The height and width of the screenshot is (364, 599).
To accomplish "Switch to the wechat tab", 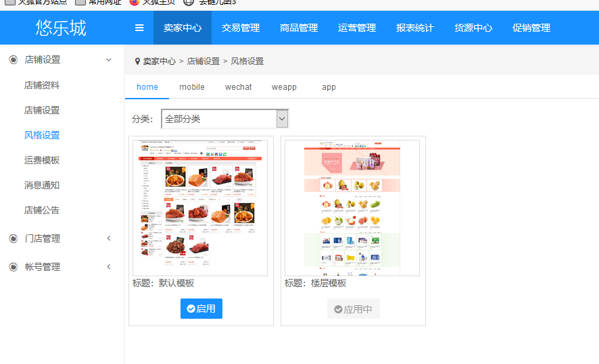I will tap(238, 87).
